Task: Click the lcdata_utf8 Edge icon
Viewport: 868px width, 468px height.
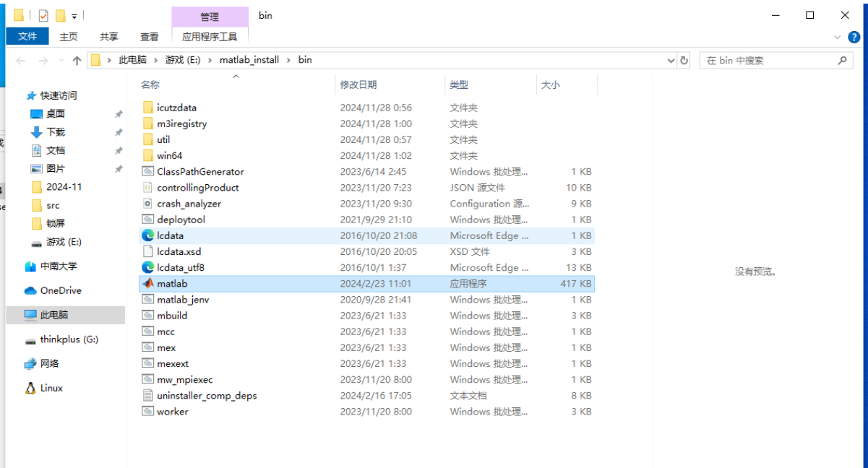Action: click(147, 267)
